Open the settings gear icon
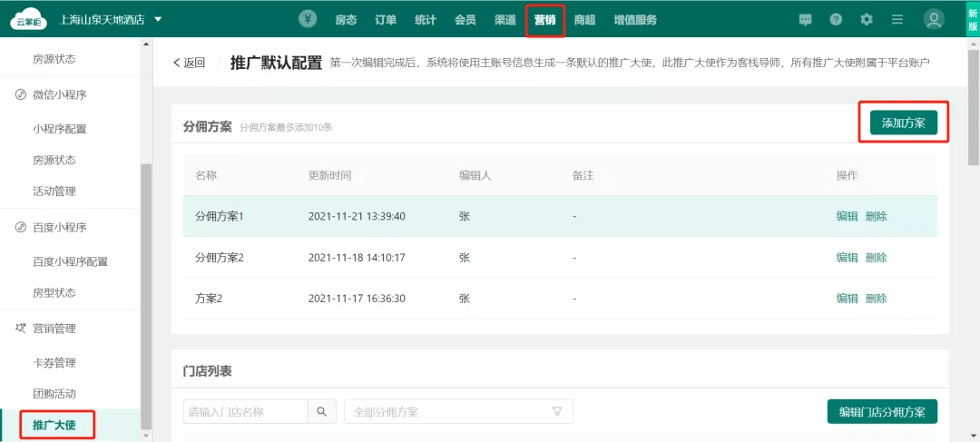The width and height of the screenshot is (980, 442). coord(867,19)
